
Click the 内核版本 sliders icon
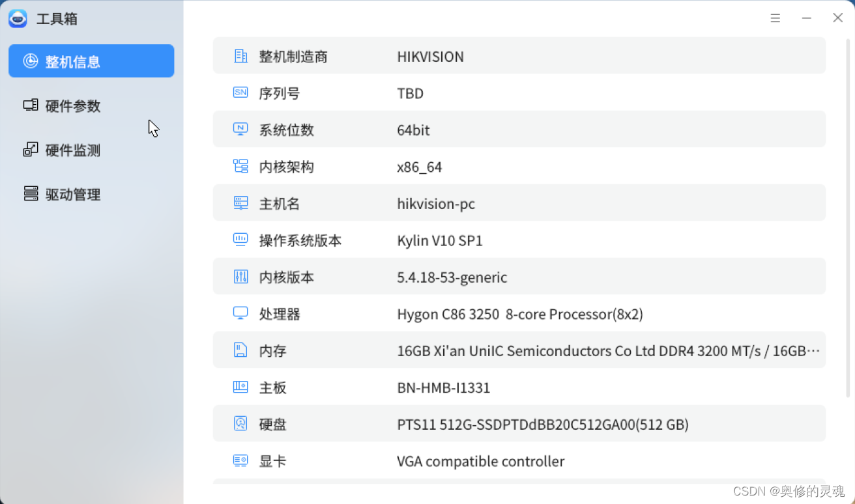click(x=240, y=277)
